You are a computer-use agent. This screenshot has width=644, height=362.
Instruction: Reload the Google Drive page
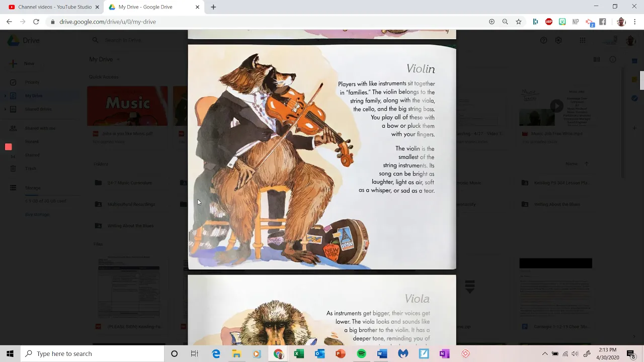point(36,22)
